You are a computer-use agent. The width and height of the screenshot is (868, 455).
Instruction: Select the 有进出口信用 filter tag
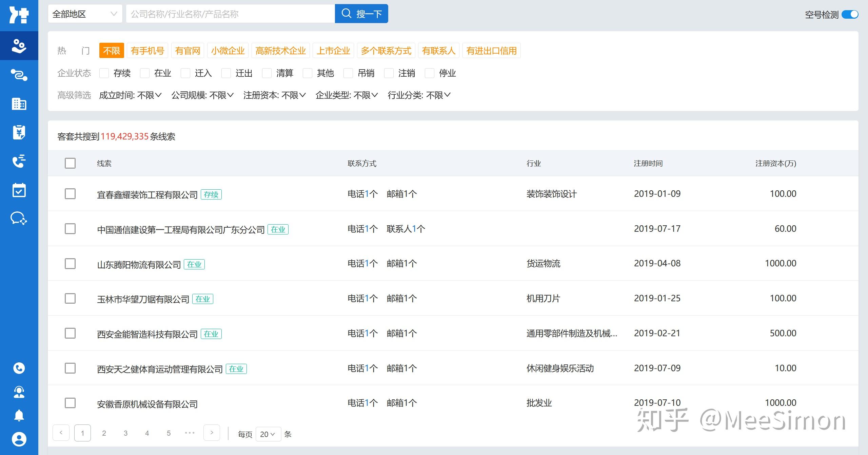point(492,51)
